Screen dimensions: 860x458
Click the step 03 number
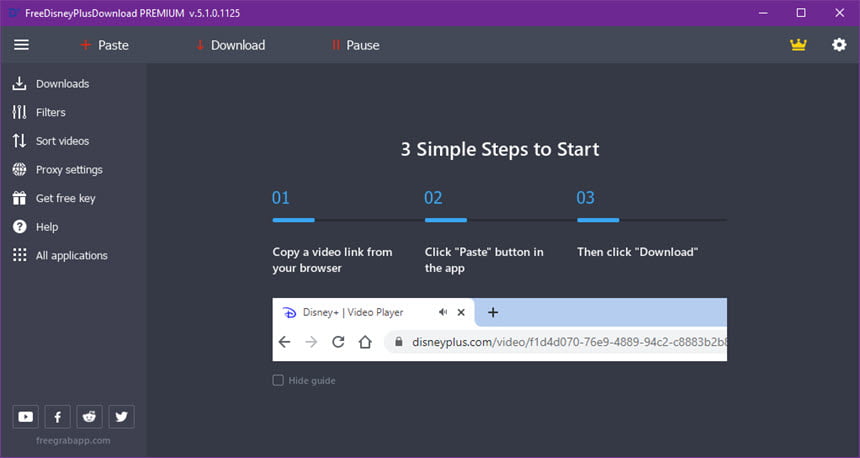[585, 197]
